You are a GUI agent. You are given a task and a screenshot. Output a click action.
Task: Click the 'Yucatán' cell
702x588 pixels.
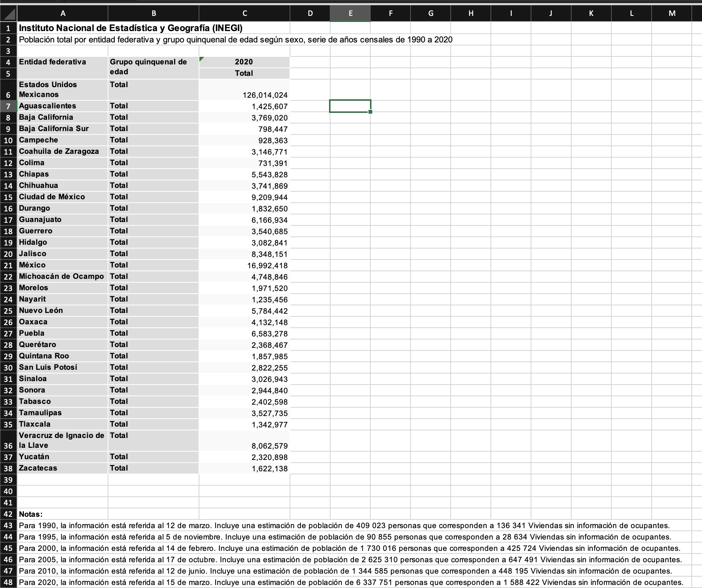tap(63, 457)
